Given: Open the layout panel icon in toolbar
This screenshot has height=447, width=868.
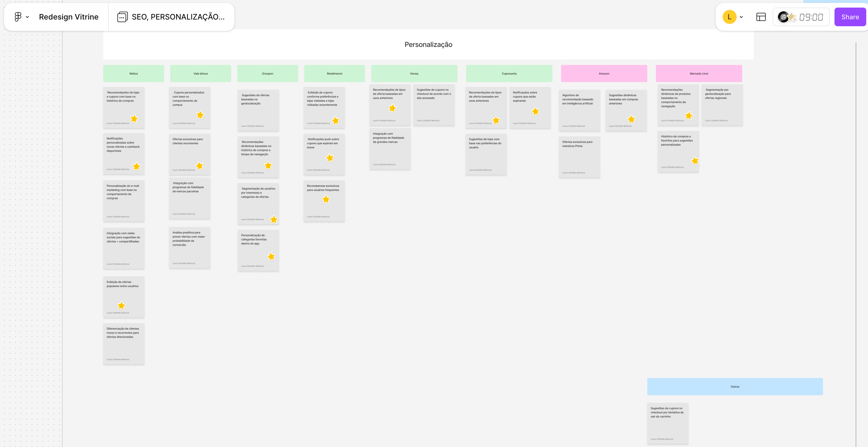Looking at the screenshot, I should click(761, 17).
